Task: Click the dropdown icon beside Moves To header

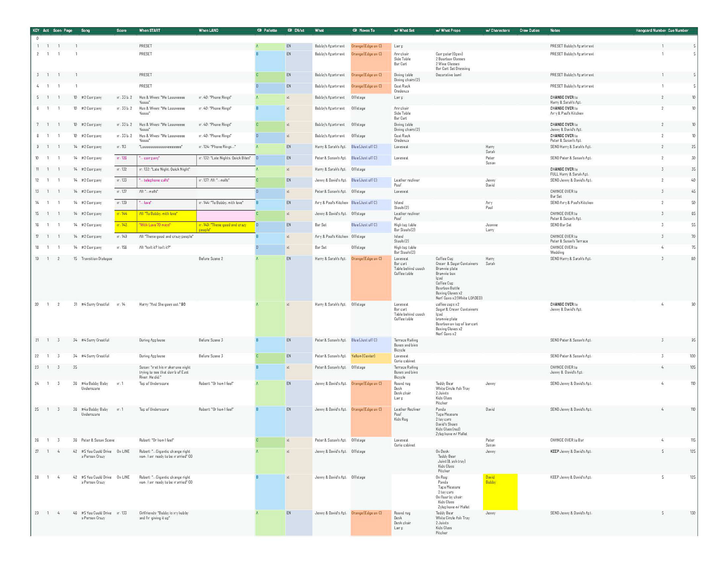Action: point(355,30)
